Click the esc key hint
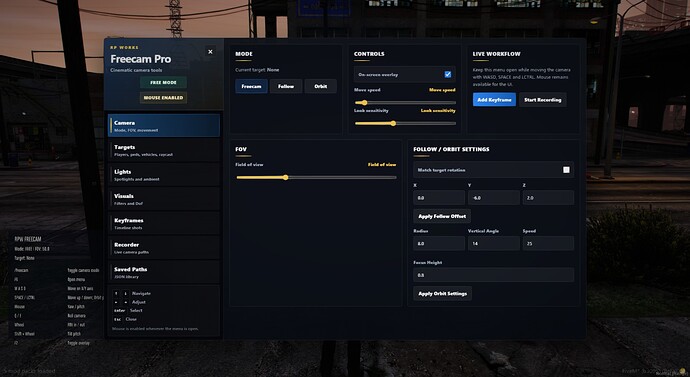Screen dimensions: 690x377 coord(117,319)
